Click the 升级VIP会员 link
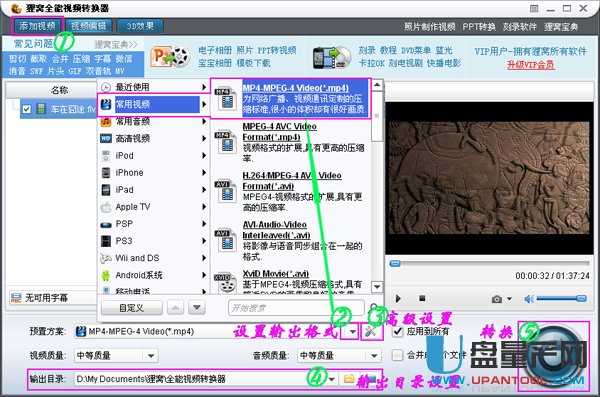 tap(530, 64)
